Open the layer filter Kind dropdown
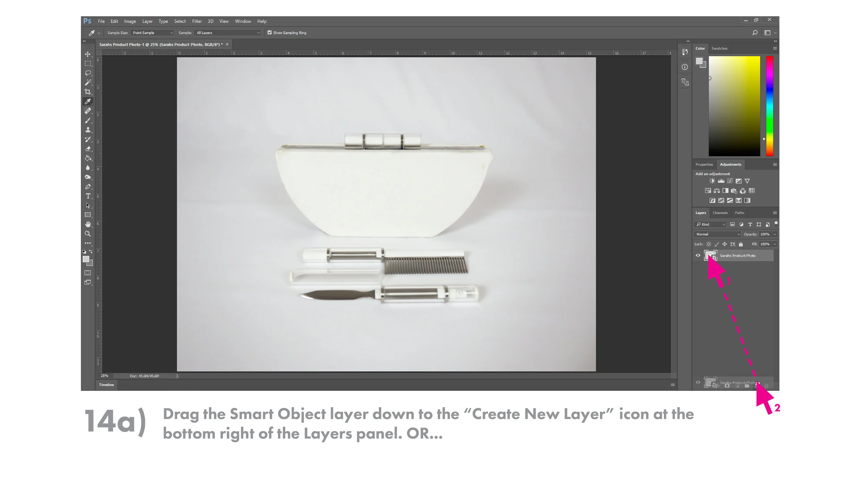 (x=710, y=224)
